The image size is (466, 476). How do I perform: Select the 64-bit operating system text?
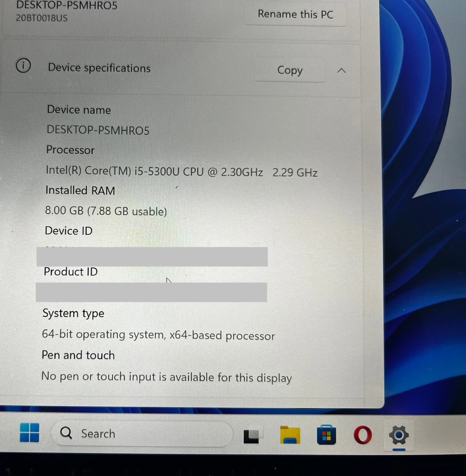pos(158,335)
